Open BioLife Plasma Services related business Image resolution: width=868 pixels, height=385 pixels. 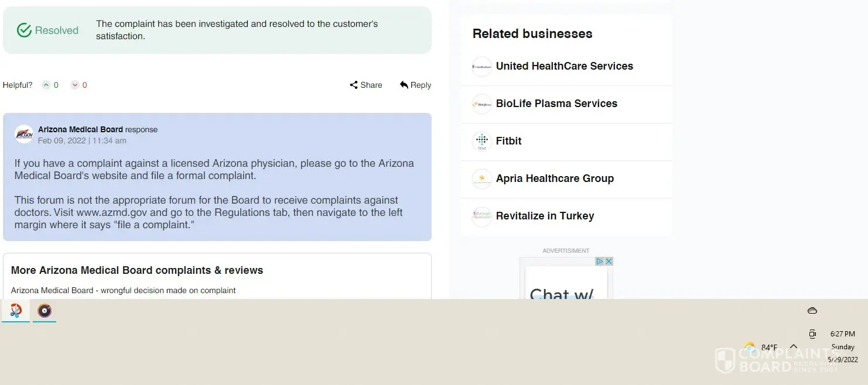pos(556,104)
